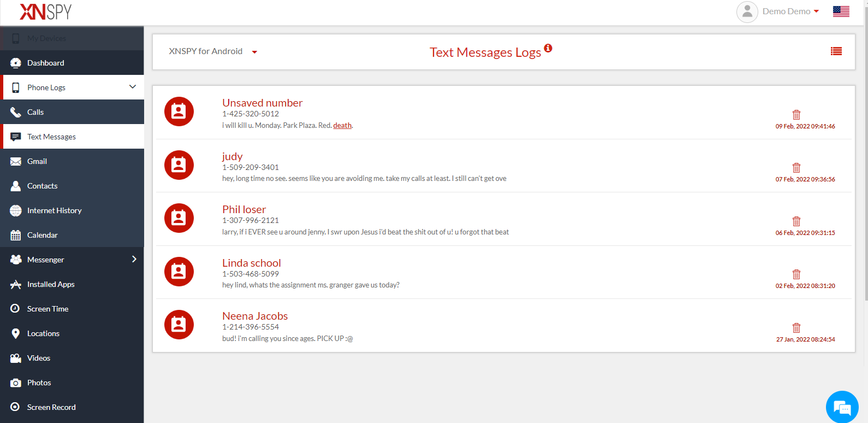Click the message starting "bud! i'm calling you"
The image size is (868, 423).
(288, 338)
